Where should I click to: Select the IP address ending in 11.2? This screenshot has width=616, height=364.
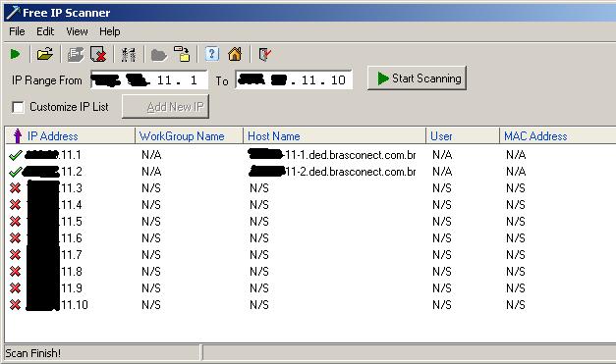[x=53, y=172]
